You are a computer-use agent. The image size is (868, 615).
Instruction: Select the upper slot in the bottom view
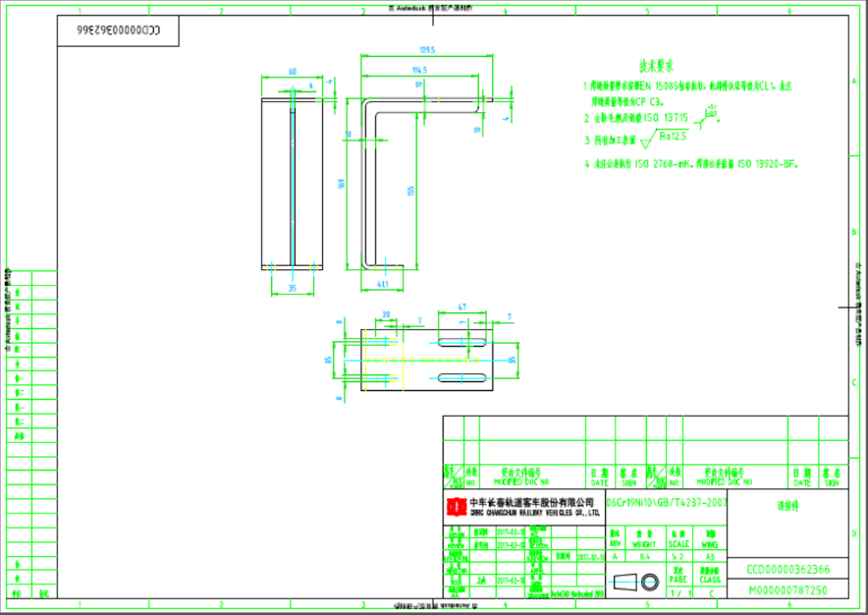461,343
